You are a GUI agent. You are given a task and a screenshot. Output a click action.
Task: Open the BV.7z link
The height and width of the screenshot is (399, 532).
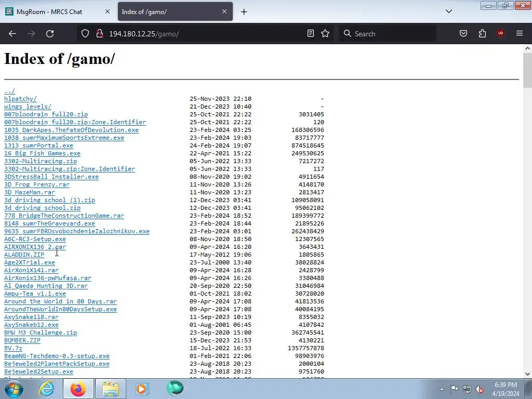tap(13, 349)
